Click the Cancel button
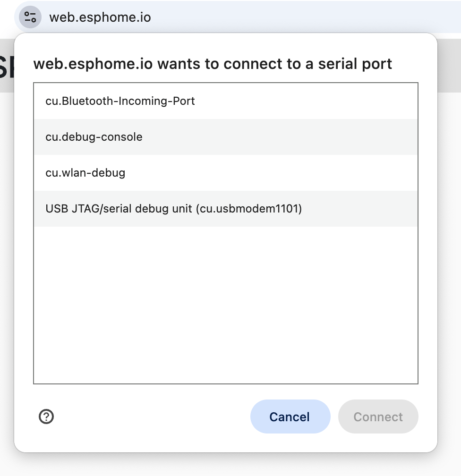Image resolution: width=461 pixels, height=476 pixels. click(x=290, y=416)
